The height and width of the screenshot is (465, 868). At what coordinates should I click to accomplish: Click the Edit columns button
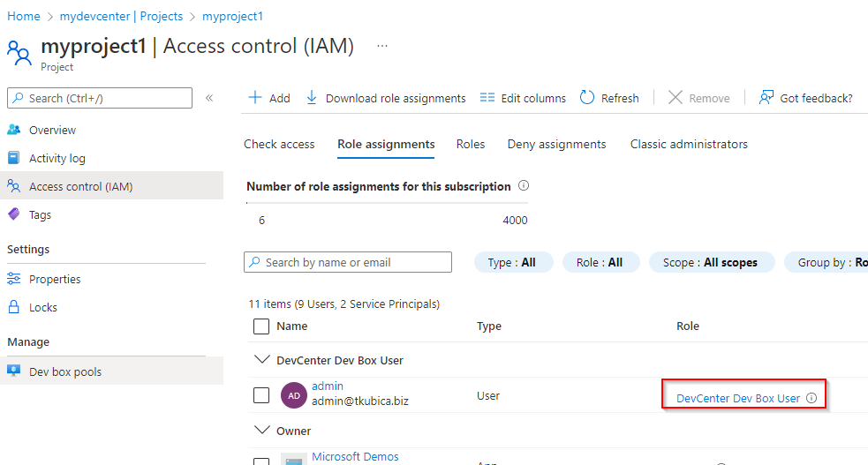click(523, 98)
